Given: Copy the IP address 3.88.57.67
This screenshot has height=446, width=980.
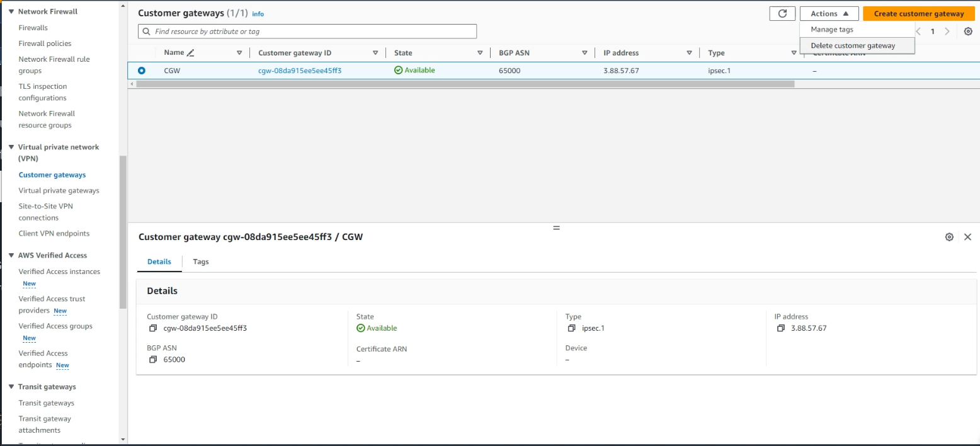Looking at the screenshot, I should (780, 328).
